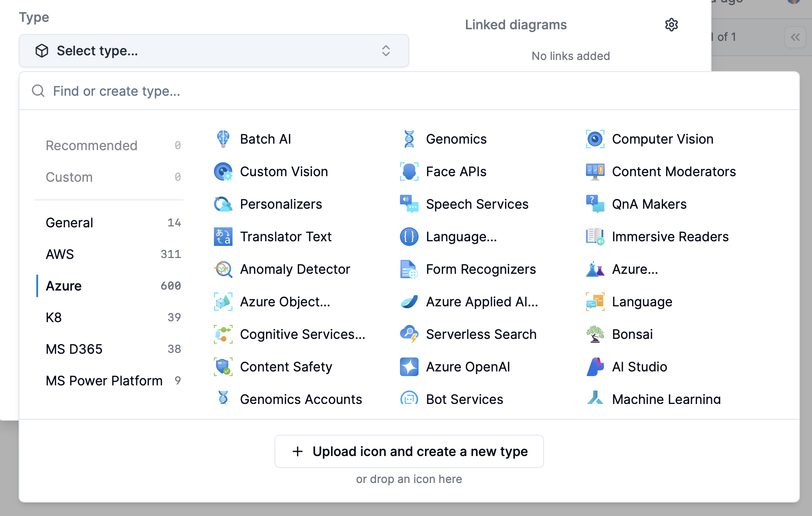Screen dimensions: 812x516
Task: Select the Translator Text type
Action: 286,236
